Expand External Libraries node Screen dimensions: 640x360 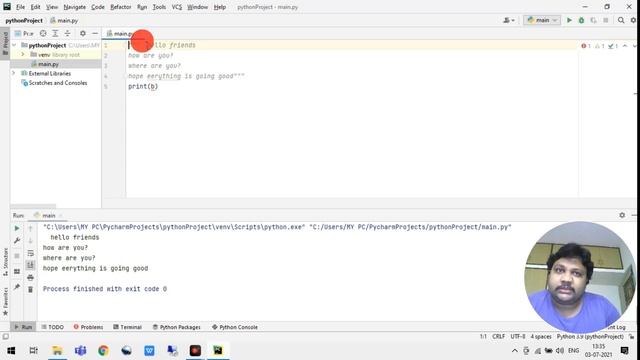13,73
